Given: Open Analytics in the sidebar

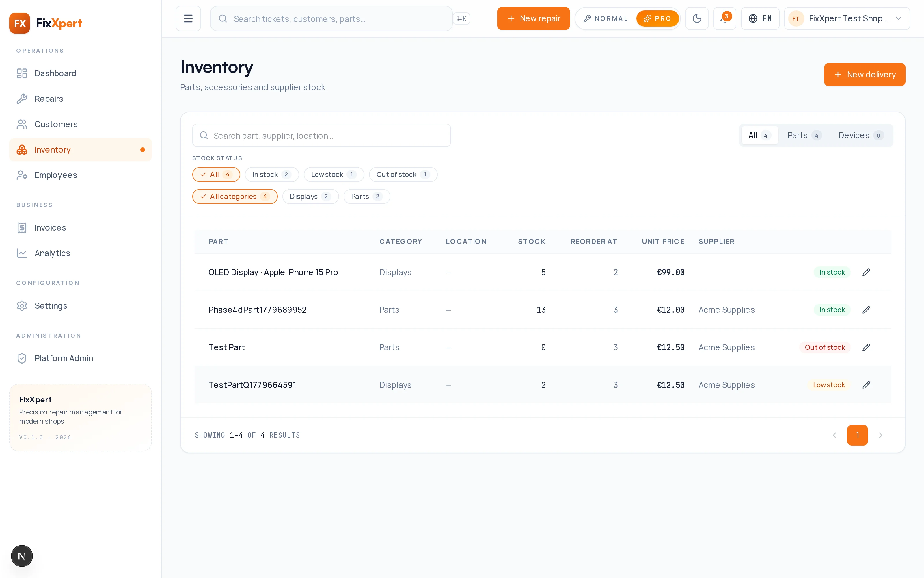Looking at the screenshot, I should [x=80, y=253].
